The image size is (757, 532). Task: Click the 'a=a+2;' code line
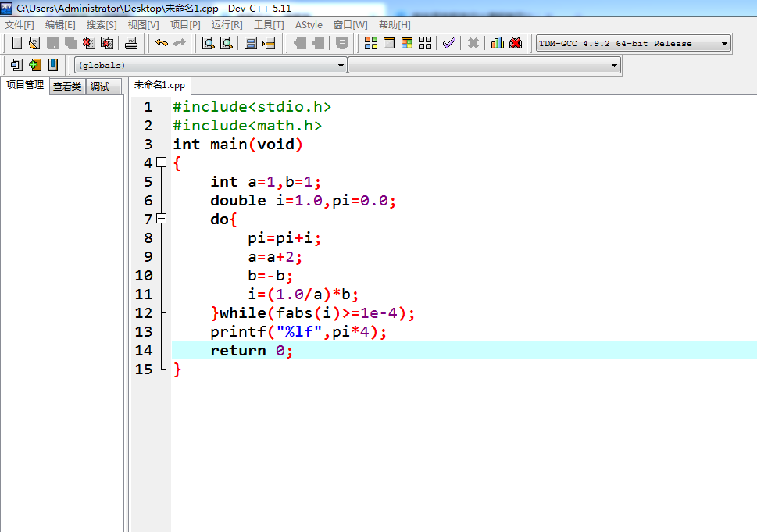[275, 256]
